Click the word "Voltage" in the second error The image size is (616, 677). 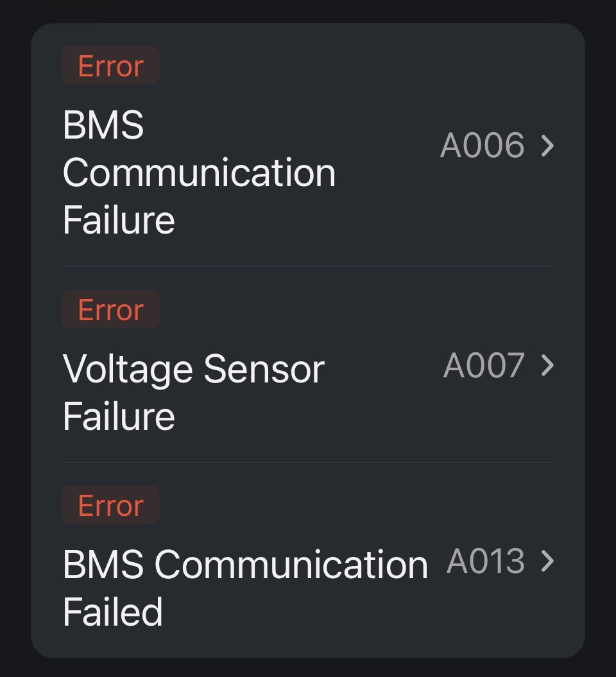(128, 370)
